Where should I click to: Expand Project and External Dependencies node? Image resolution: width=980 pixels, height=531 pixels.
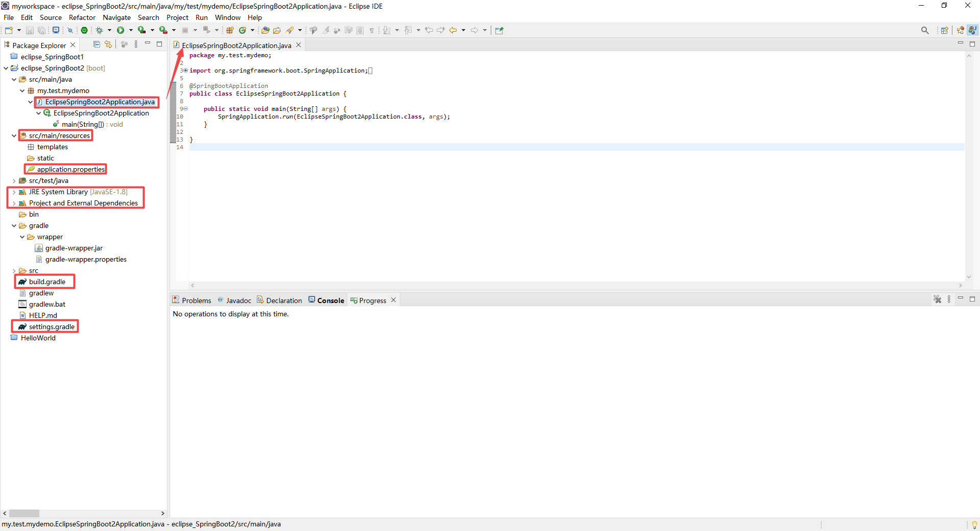tap(14, 203)
